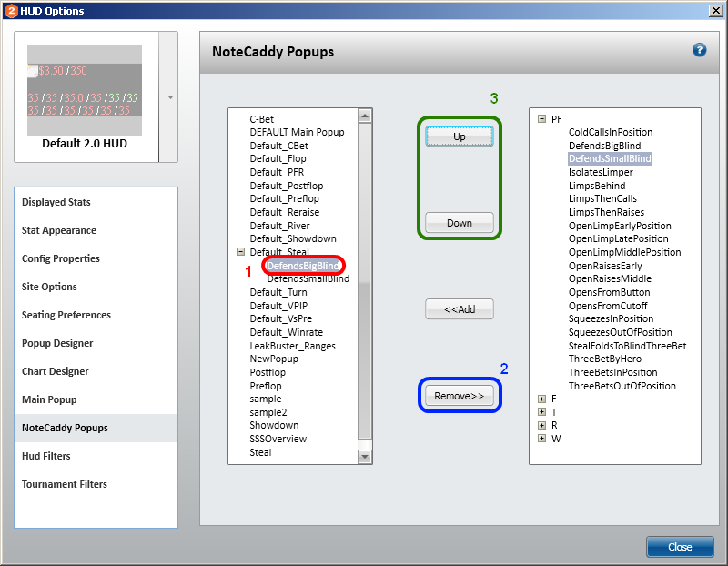Select DEFAULT Main Popup item

click(298, 132)
